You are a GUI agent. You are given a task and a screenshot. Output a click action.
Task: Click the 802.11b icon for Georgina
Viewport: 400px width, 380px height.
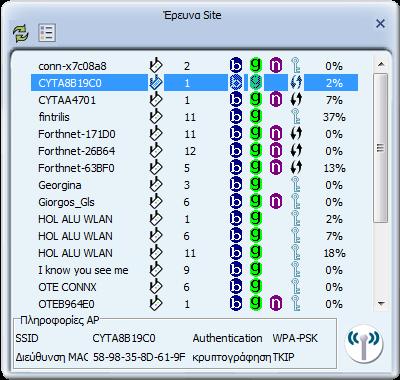point(236,184)
